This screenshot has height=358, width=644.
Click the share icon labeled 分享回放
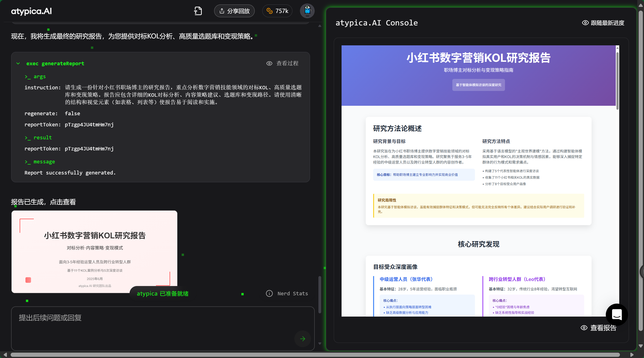click(x=222, y=11)
